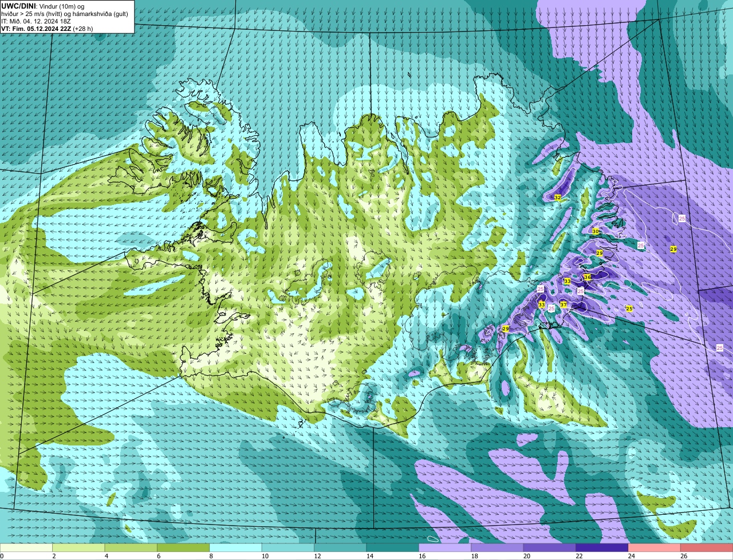Click the legend tick label 24

631,556
